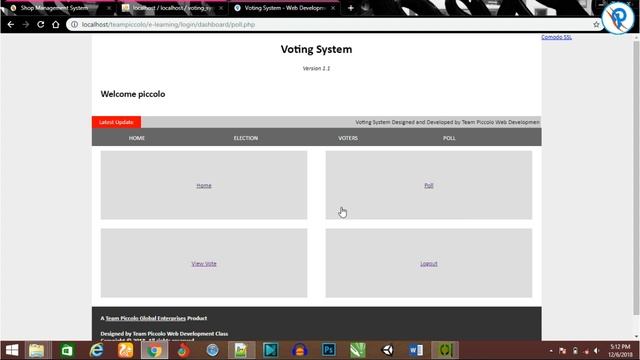Open File Explorer from the taskbar
The width and height of the screenshot is (640, 360).
37,350
